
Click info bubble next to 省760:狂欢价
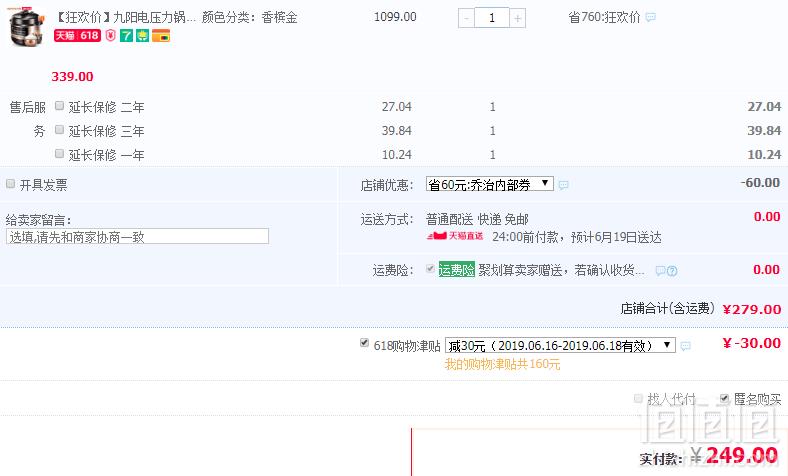pyautogui.click(x=650, y=18)
